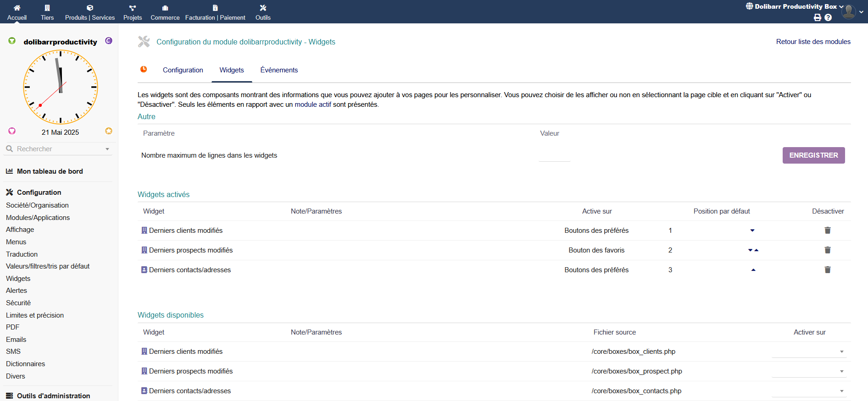Click the trash icon for Derniers contacts/adresses
This screenshot has width=868, height=401.
pyautogui.click(x=827, y=270)
